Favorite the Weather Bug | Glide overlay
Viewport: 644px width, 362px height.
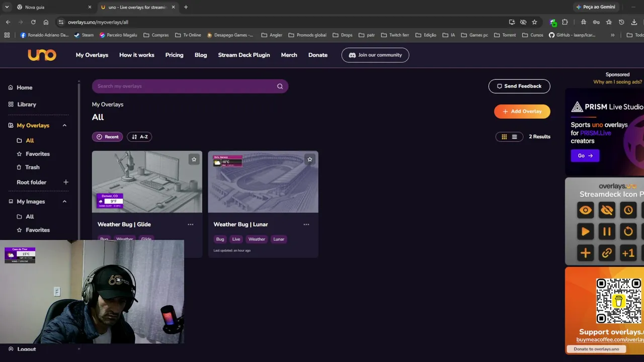[194, 159]
